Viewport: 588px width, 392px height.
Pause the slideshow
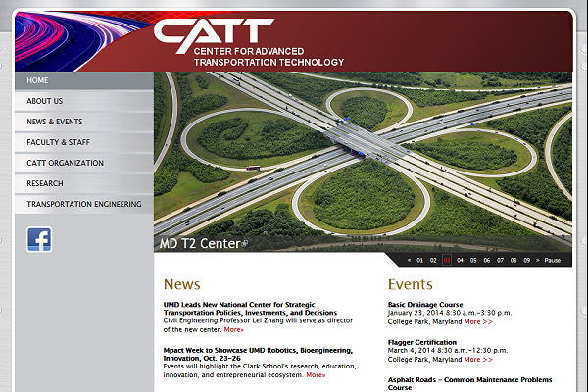pos(553,260)
